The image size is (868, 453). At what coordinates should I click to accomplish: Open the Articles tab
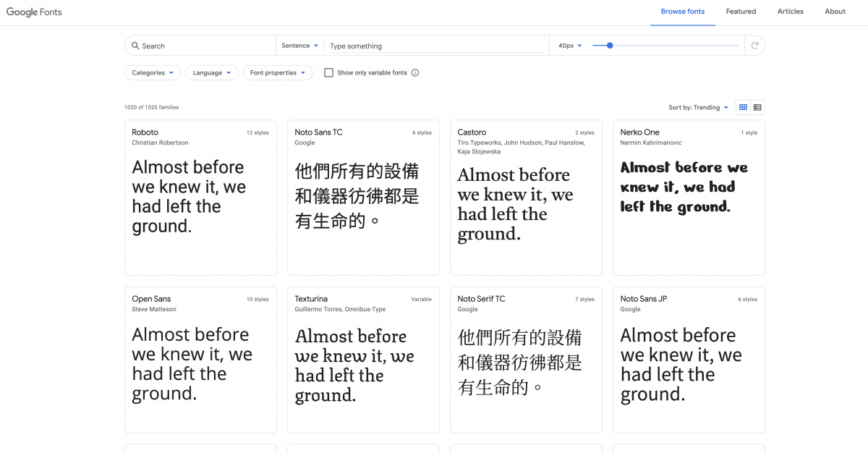pyautogui.click(x=791, y=12)
